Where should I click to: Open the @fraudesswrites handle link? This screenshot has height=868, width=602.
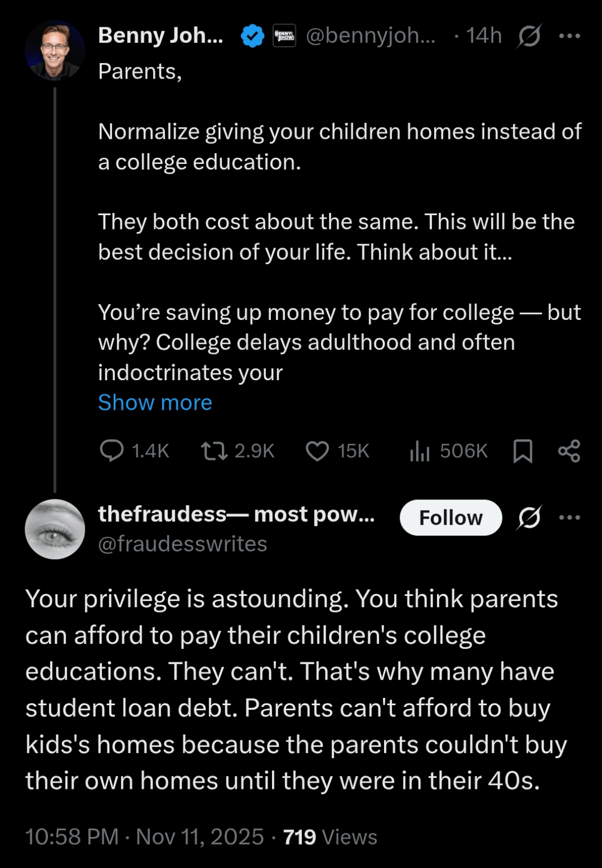(182, 544)
